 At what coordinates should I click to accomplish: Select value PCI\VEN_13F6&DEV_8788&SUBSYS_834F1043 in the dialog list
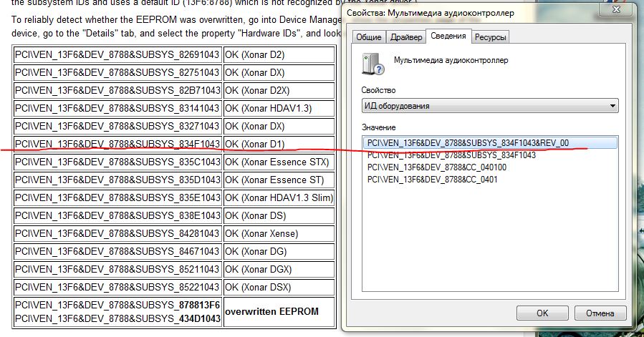click(x=451, y=155)
